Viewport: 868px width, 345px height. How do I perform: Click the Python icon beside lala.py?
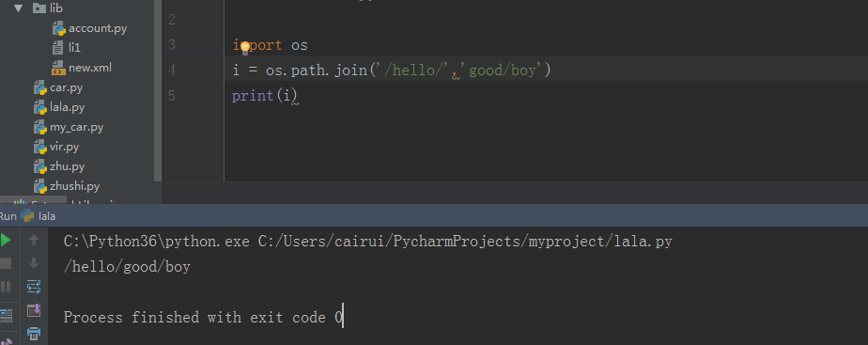coord(39,107)
